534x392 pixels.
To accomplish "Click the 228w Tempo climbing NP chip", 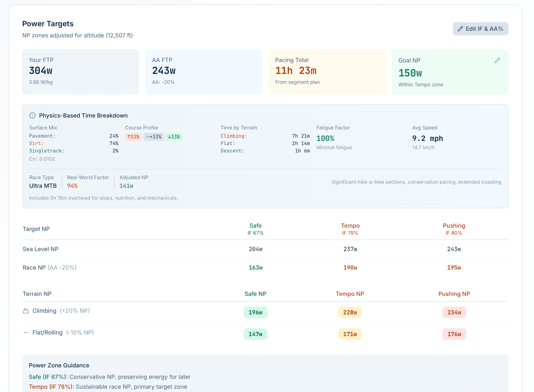I will coord(350,313).
